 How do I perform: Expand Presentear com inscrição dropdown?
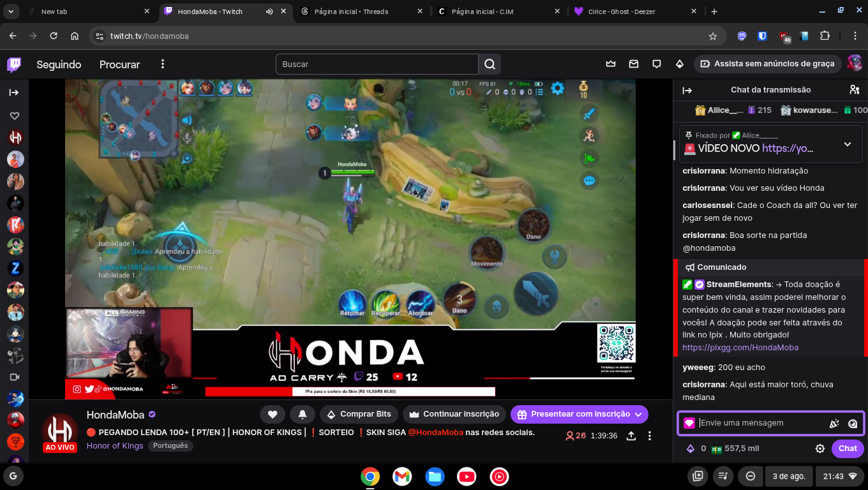638,414
